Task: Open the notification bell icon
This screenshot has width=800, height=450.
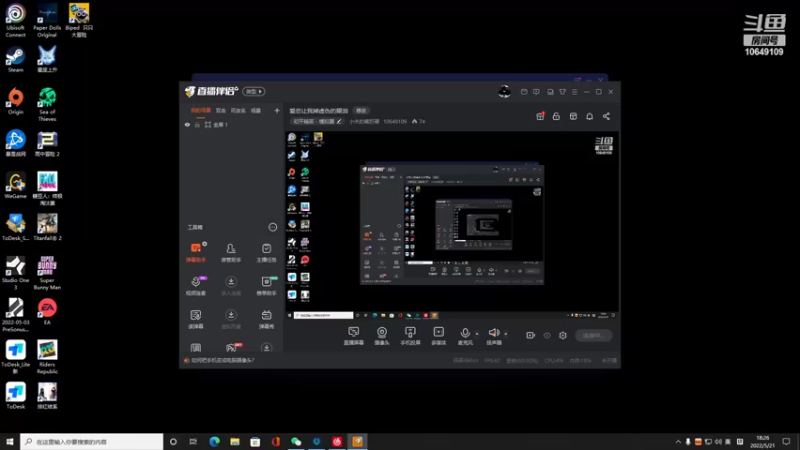Action: [x=589, y=116]
